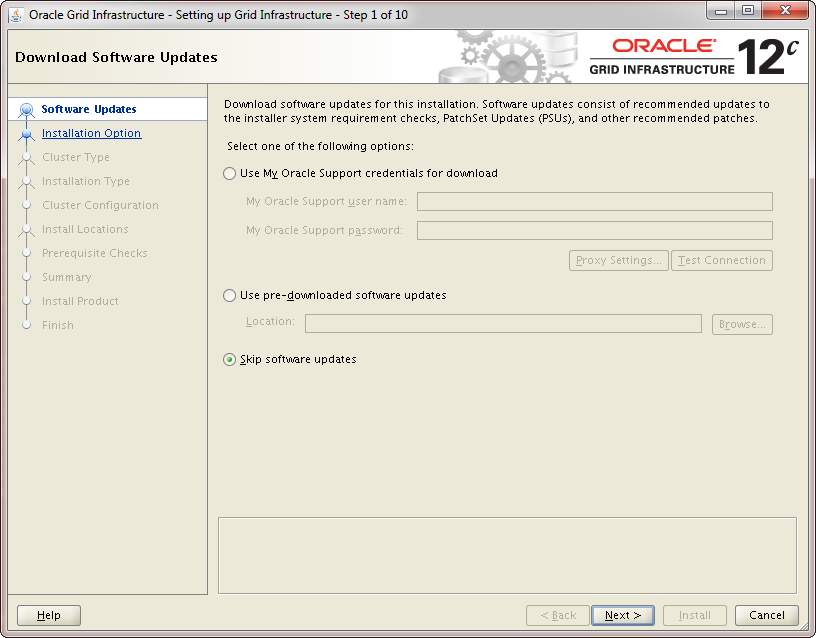Click the Software Updates step bullet icon
The height and width of the screenshot is (638, 816).
[x=27, y=110]
